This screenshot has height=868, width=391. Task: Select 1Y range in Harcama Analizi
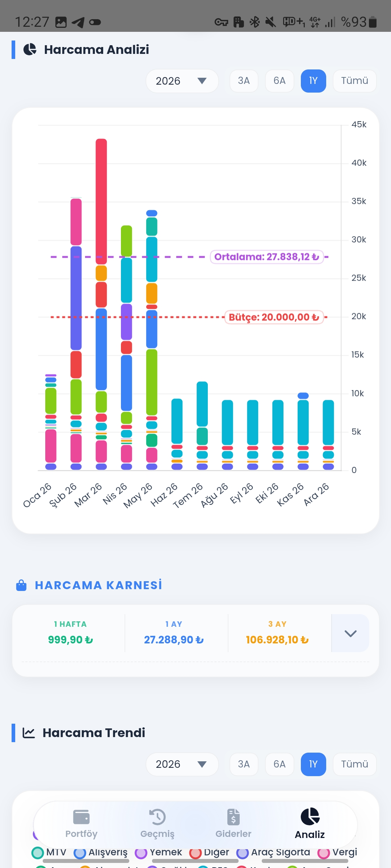click(314, 81)
